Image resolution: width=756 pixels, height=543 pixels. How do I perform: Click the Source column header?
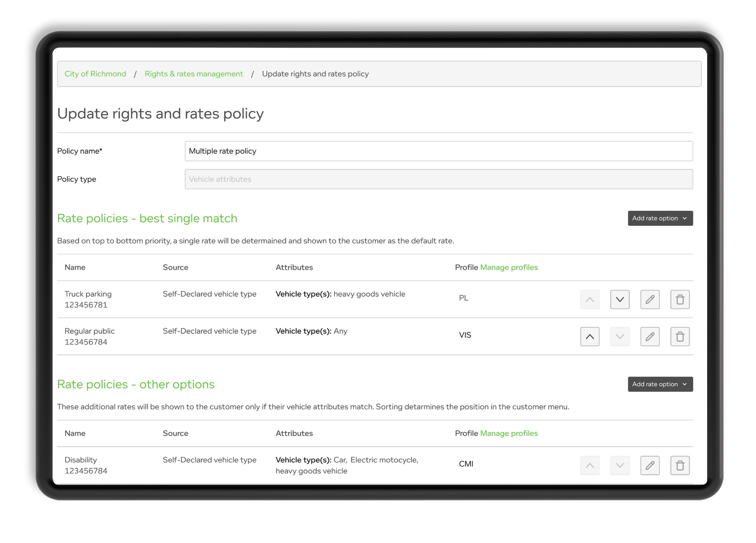tap(175, 267)
